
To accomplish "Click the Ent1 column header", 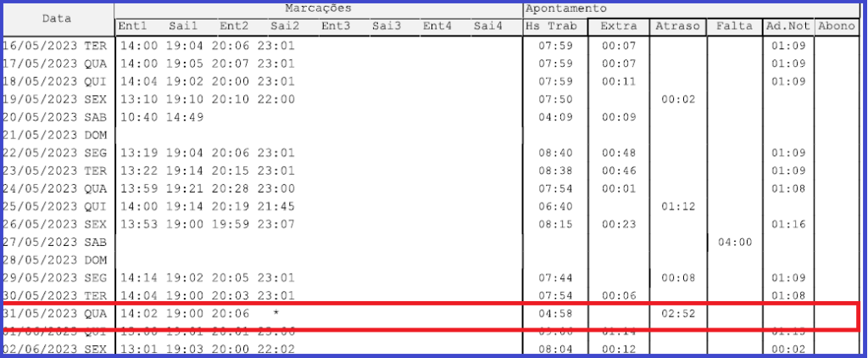I will (133, 26).
